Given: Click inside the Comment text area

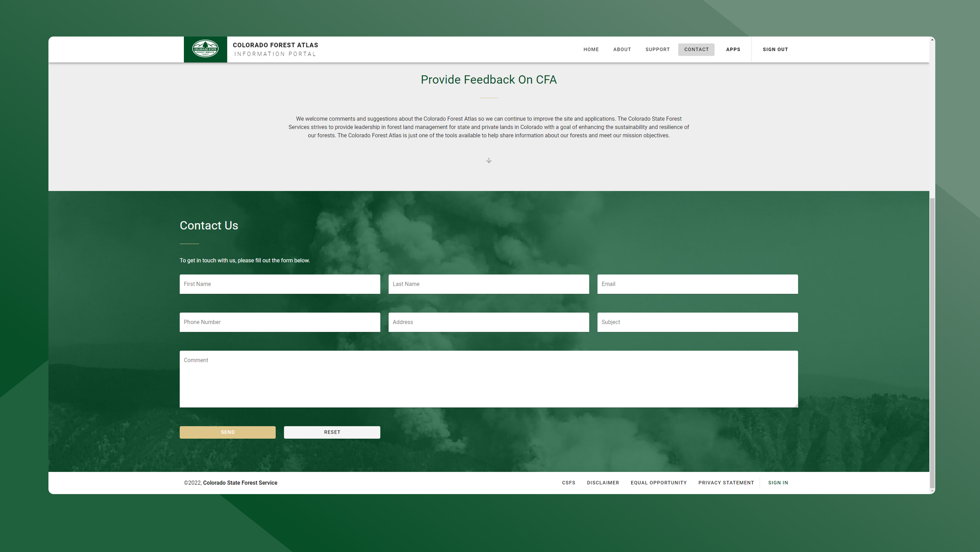Looking at the screenshot, I should [488, 379].
